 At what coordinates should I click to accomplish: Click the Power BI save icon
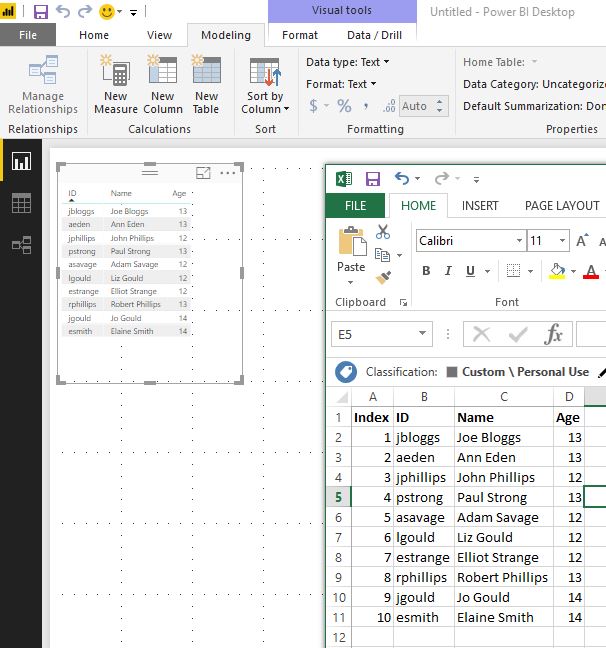click(x=41, y=12)
